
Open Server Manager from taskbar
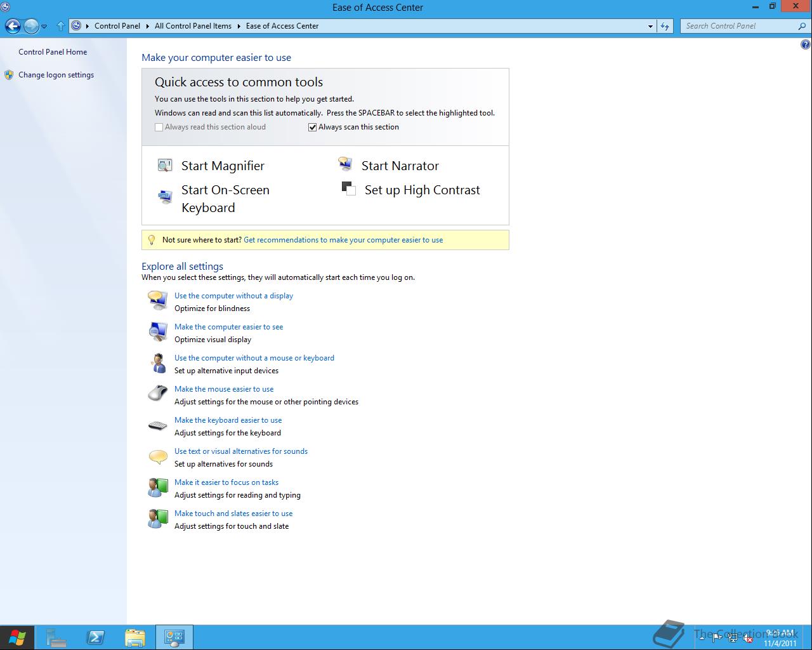56,637
